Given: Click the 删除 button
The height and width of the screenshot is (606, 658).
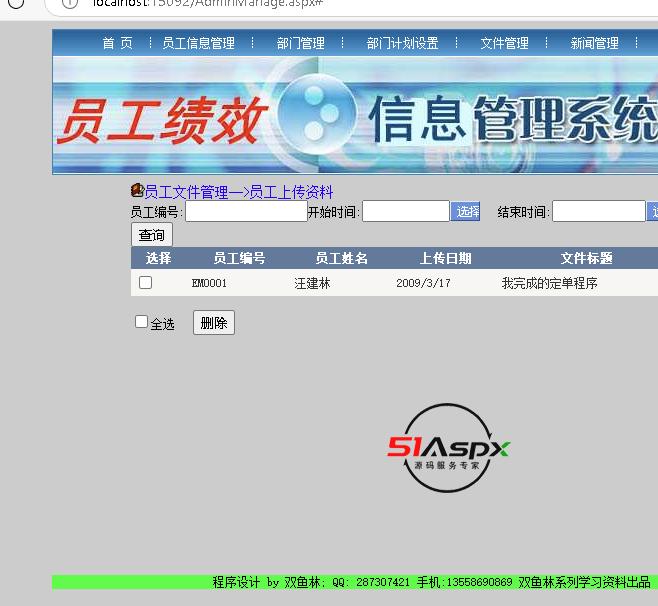Looking at the screenshot, I should 214,323.
